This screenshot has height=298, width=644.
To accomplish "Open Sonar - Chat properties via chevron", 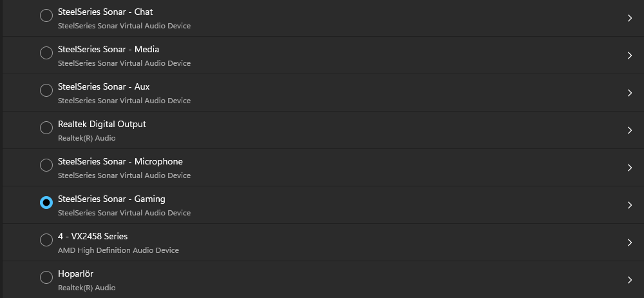I will coord(630,18).
